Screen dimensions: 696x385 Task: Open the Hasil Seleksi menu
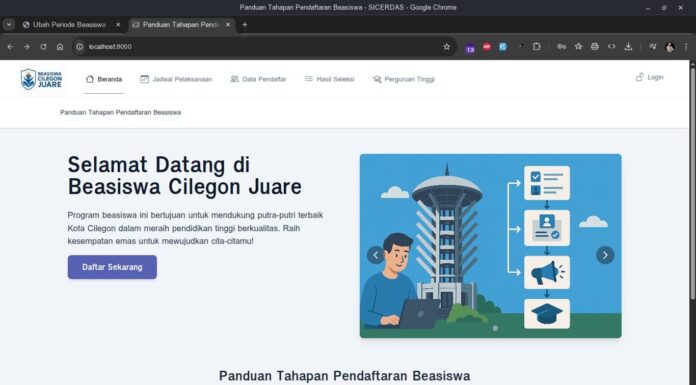(329, 79)
